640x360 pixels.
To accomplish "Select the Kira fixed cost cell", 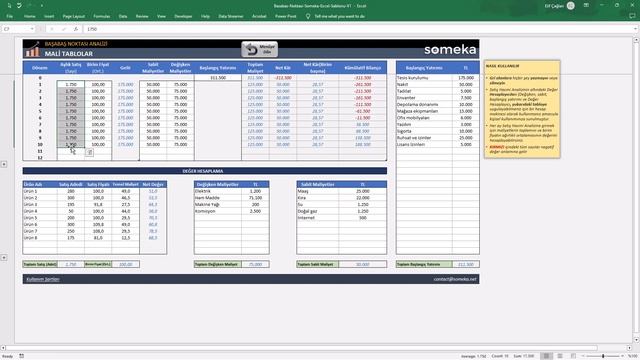I will click(x=317, y=198).
